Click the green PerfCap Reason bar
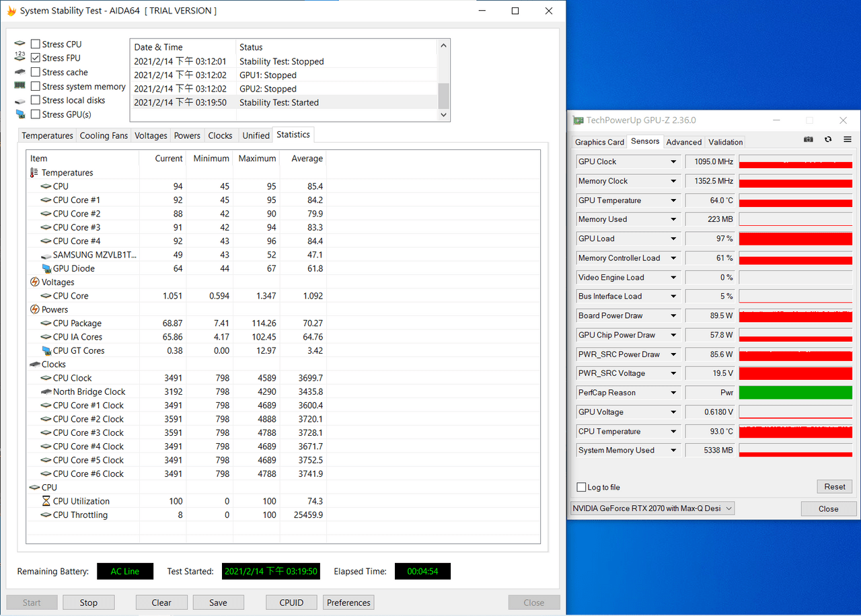 point(796,393)
